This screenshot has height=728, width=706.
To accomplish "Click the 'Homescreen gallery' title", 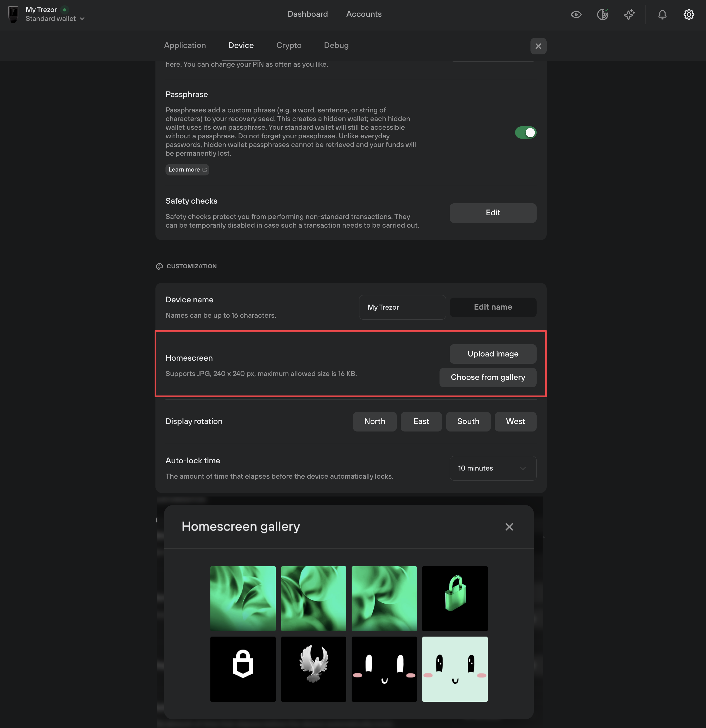I will 241,526.
